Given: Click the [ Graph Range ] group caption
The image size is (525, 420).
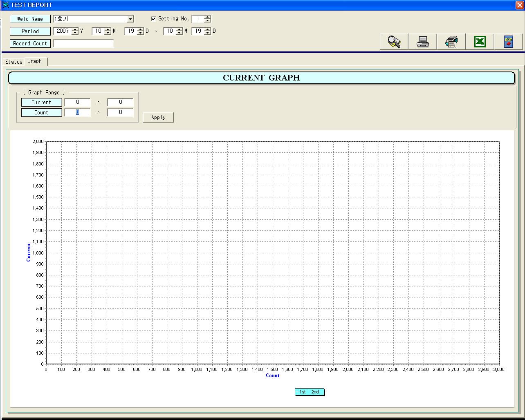Looking at the screenshot, I should tap(44, 93).
